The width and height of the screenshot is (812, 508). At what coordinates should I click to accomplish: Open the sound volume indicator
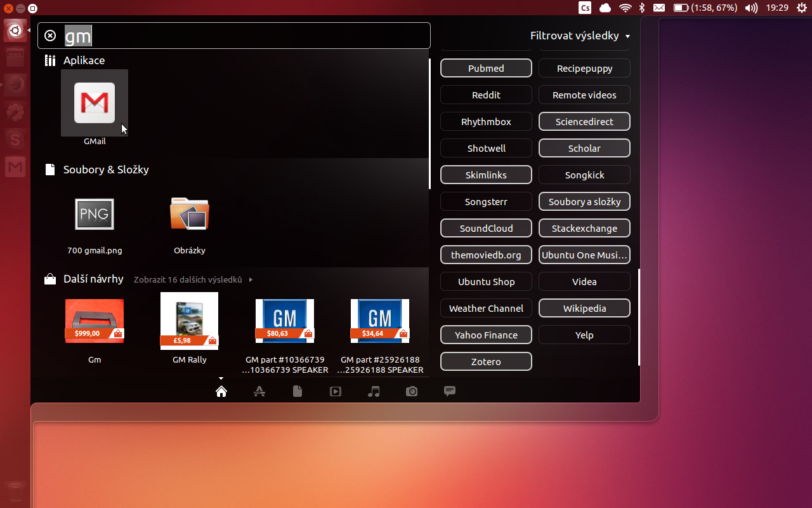coord(751,8)
